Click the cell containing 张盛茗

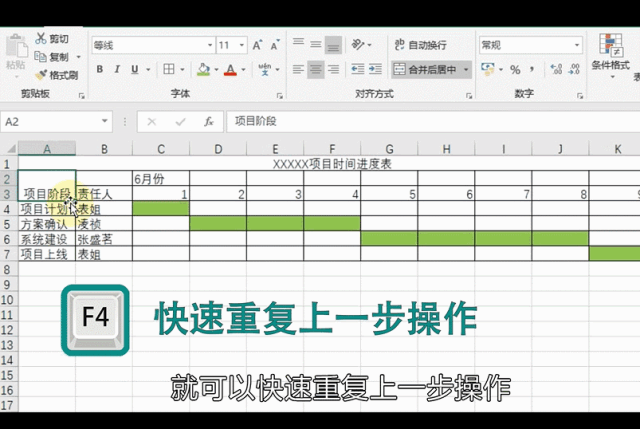104,239
